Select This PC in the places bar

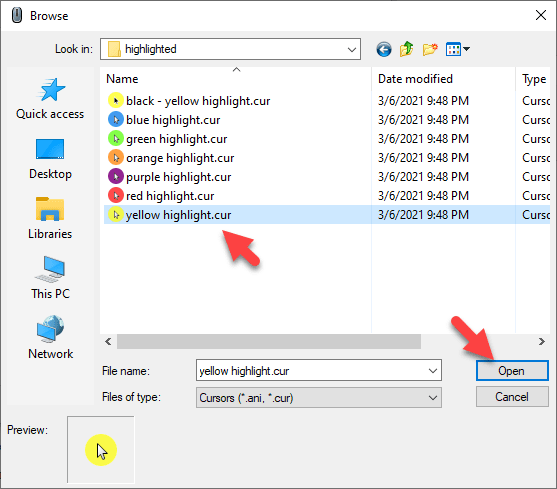click(50, 278)
